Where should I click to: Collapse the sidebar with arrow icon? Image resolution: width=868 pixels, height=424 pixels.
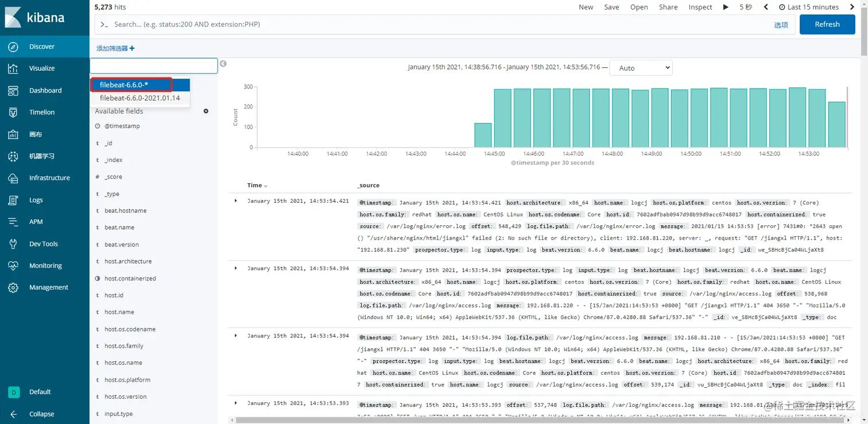click(x=13, y=414)
